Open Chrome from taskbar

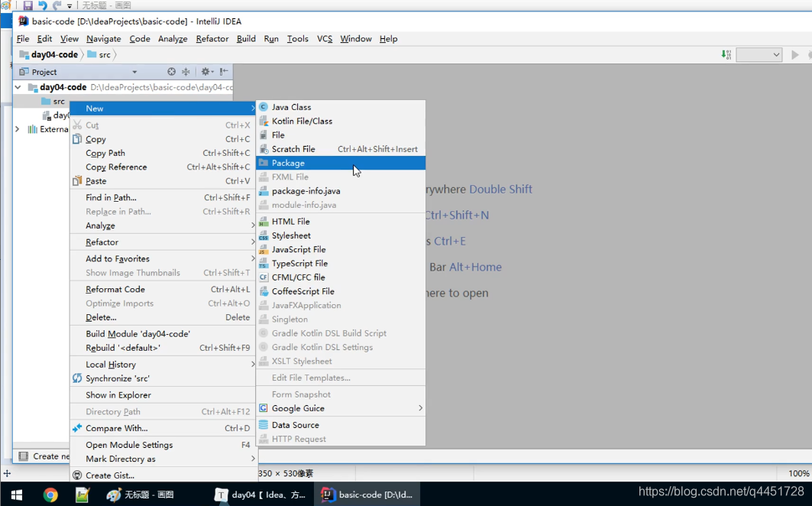[50, 495]
